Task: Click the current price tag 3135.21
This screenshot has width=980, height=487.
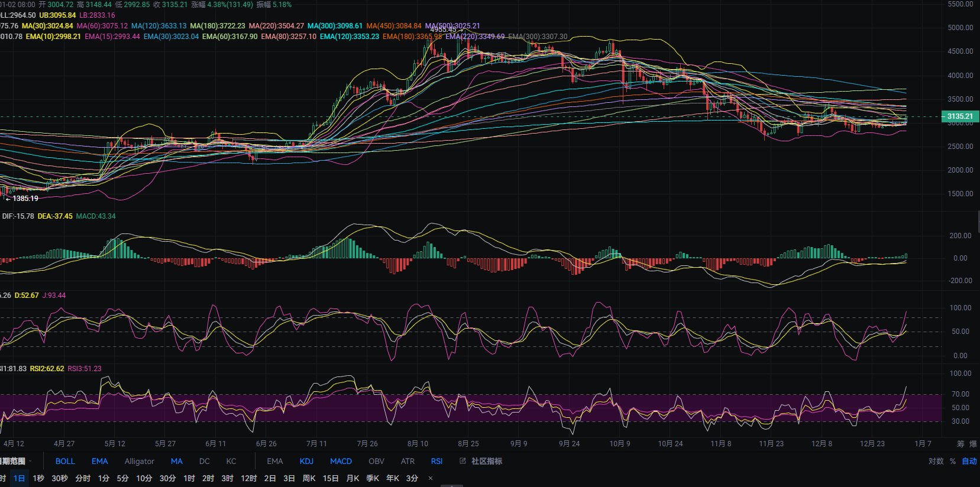Action: pyautogui.click(x=960, y=116)
